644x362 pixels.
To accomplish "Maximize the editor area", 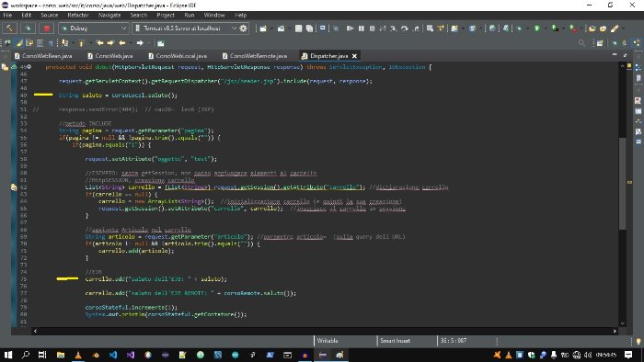I will 625,54.
